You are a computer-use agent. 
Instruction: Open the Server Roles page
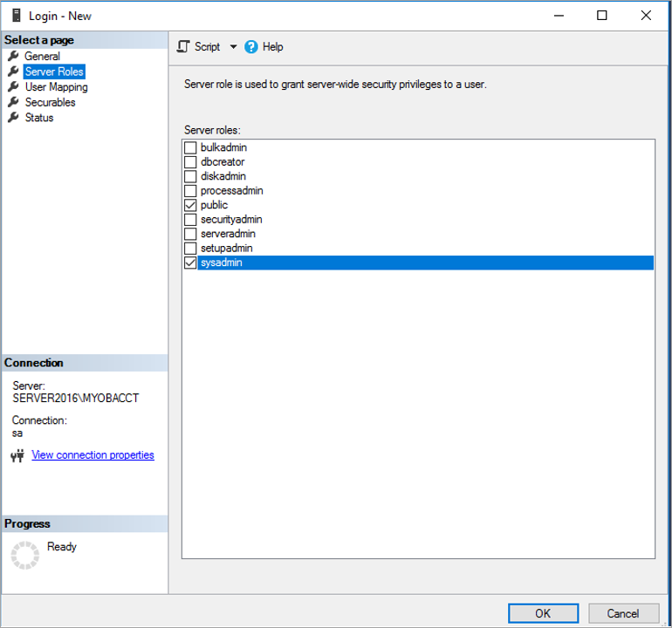coord(54,72)
